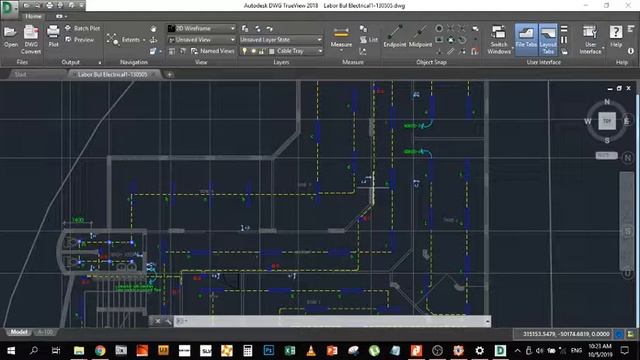
Task: Open the Unsaved View dropdown
Action: pos(201,40)
